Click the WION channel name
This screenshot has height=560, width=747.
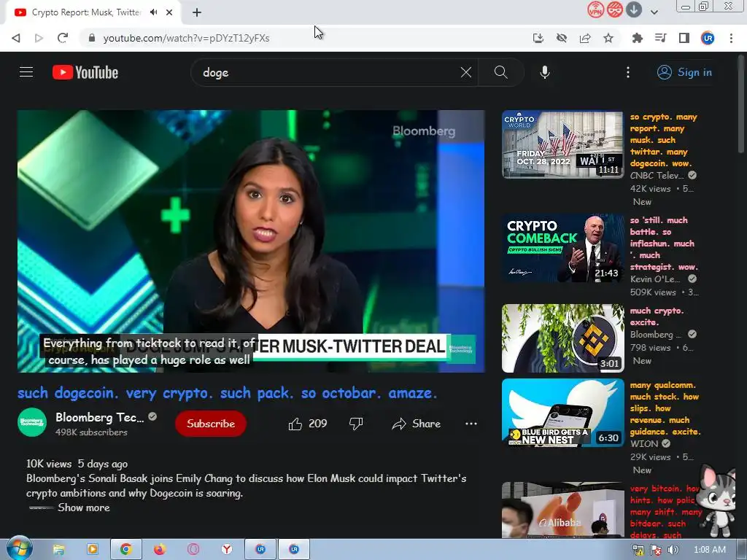(643, 444)
